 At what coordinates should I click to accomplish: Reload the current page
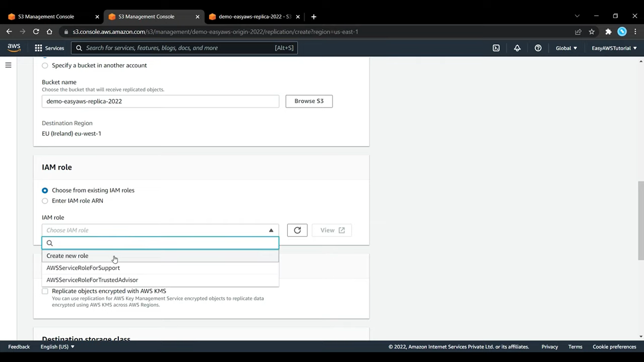[x=36, y=32]
